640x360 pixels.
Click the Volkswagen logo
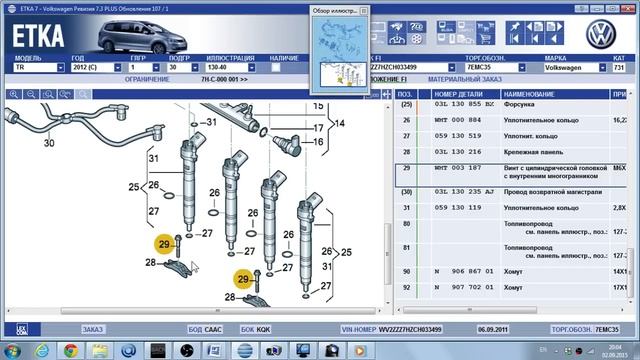pos(601,35)
